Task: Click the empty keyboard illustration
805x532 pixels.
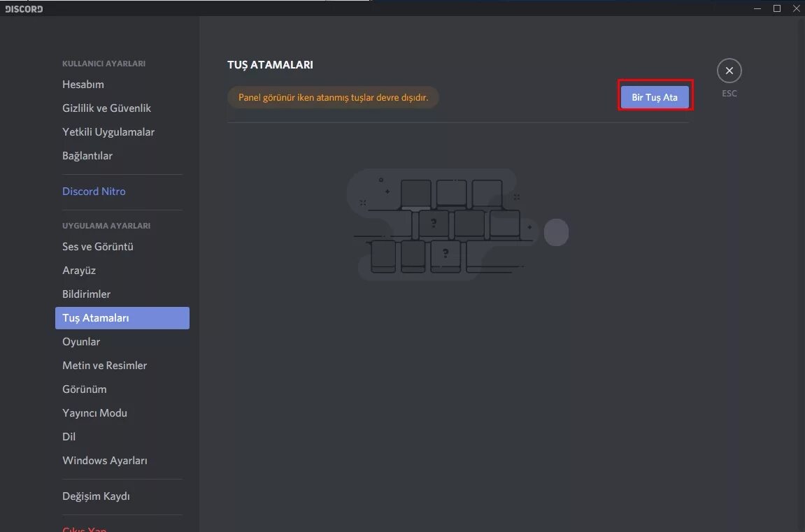Action: coord(457,224)
